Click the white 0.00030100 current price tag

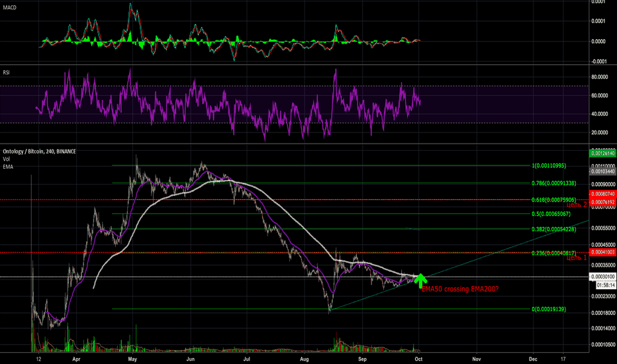click(x=602, y=277)
